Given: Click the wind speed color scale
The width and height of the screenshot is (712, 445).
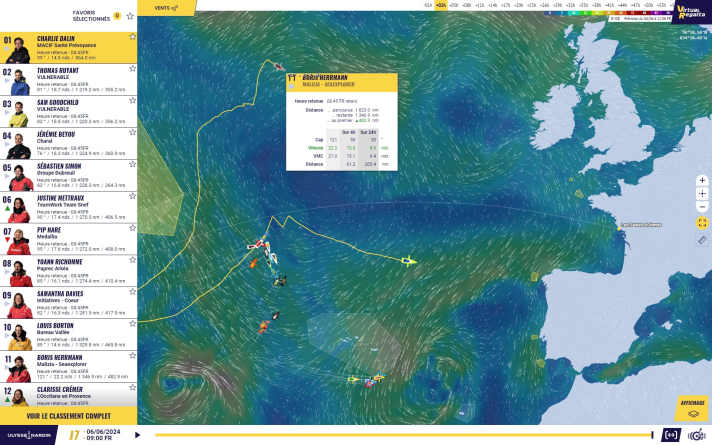Looking at the screenshot, I should pos(608,13).
